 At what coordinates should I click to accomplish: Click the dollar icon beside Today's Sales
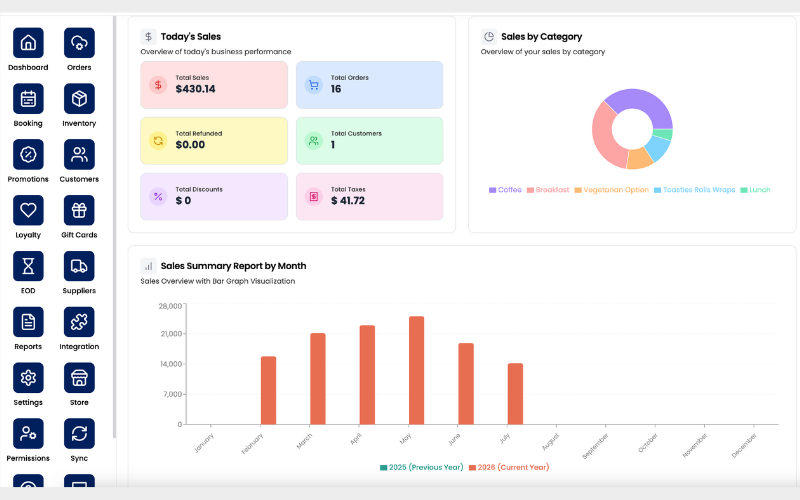[x=148, y=37]
